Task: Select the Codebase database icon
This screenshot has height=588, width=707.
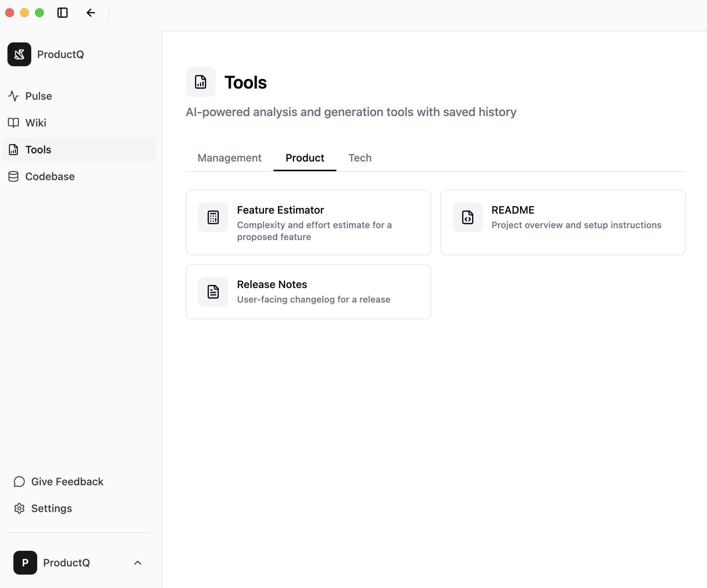Action: pyautogui.click(x=13, y=176)
